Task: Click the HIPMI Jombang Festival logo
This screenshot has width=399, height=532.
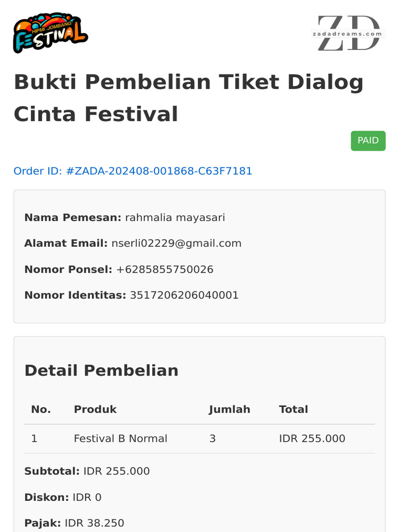Action: point(50,33)
